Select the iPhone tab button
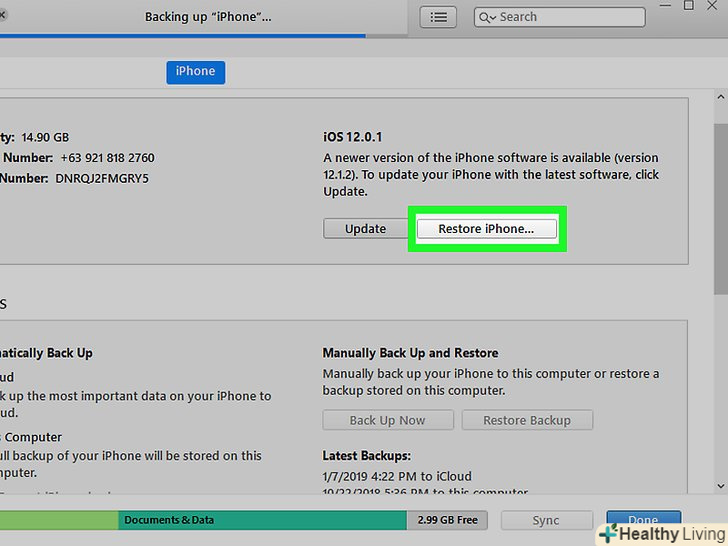The height and width of the screenshot is (546, 728). 195,72
